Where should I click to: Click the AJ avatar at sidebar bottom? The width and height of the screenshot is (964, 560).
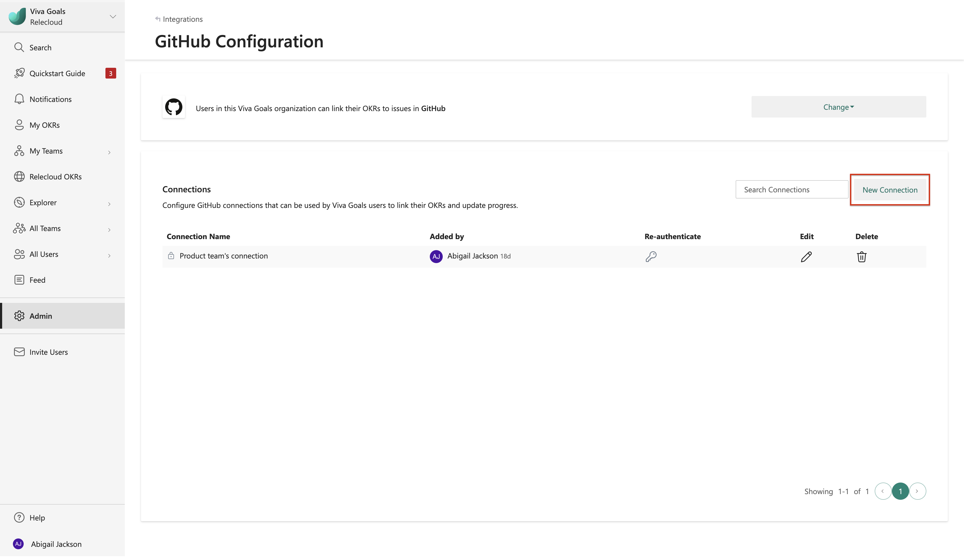coord(18,544)
